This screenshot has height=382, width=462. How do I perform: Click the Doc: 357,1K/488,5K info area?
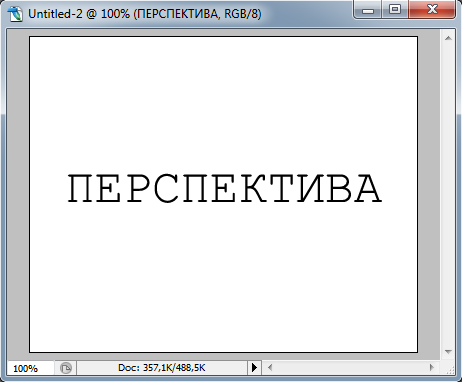[162, 368]
